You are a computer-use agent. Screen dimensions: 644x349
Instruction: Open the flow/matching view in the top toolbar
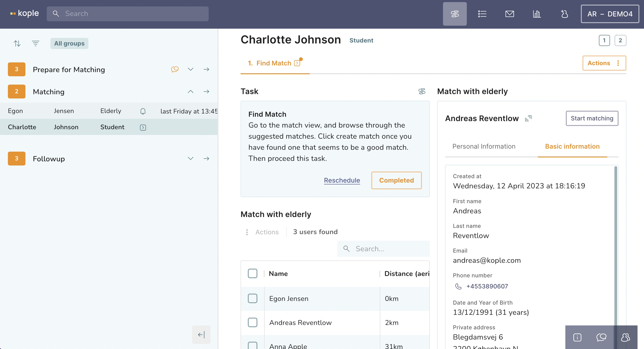click(x=455, y=14)
